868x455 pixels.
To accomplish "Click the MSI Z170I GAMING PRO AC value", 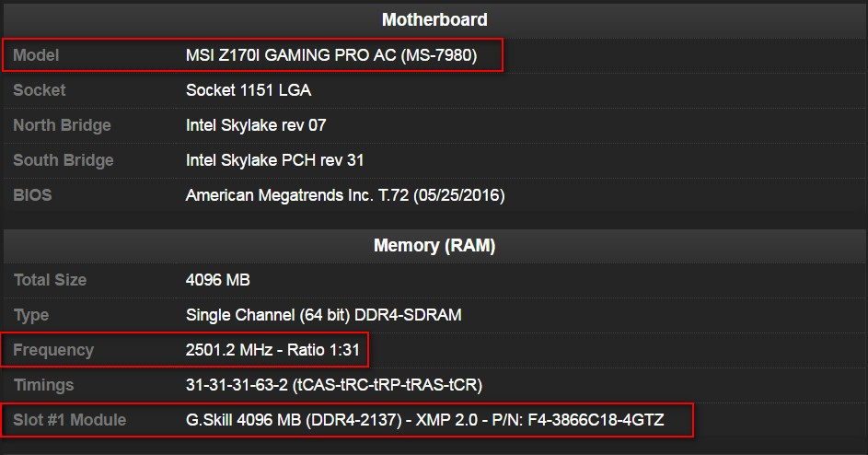I will 331,55.
